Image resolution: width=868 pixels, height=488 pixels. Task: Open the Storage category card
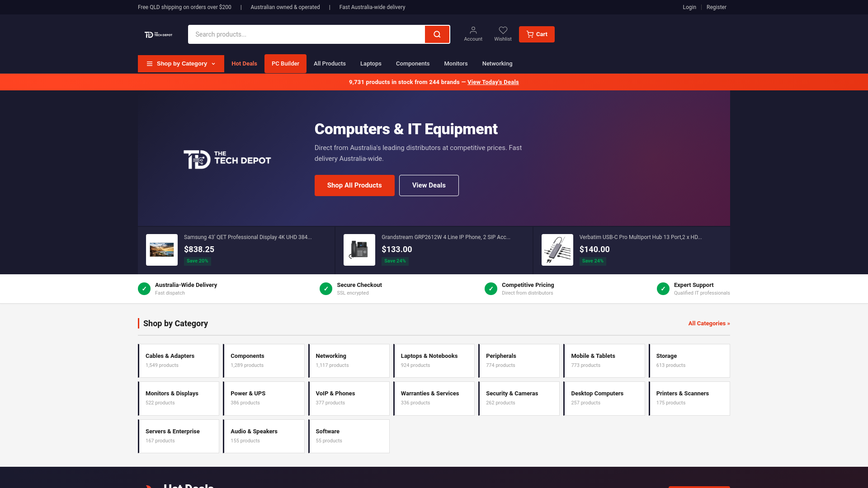tap(689, 361)
